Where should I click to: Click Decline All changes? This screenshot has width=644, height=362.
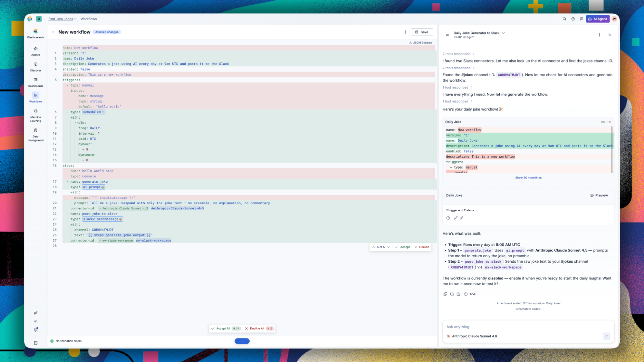pos(259,329)
